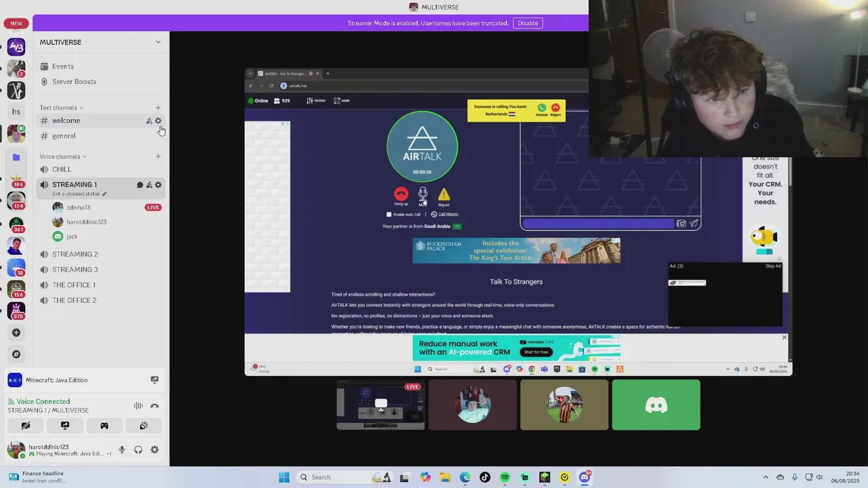Click the Report warning icon in stream

click(x=443, y=195)
